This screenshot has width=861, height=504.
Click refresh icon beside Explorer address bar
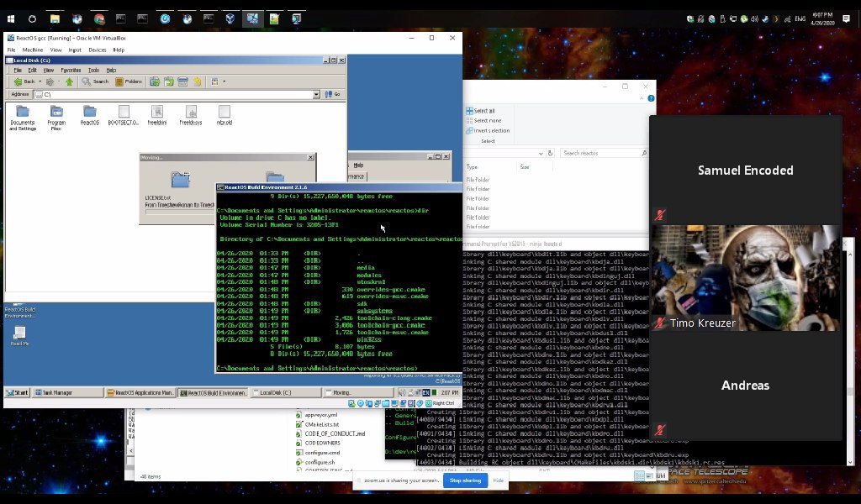pyautogui.click(x=550, y=153)
